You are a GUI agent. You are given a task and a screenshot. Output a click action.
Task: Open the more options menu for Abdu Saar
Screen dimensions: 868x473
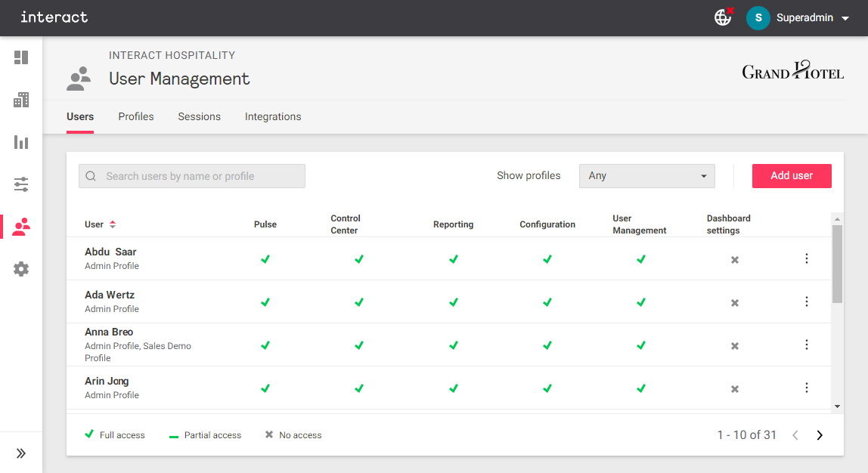point(807,258)
